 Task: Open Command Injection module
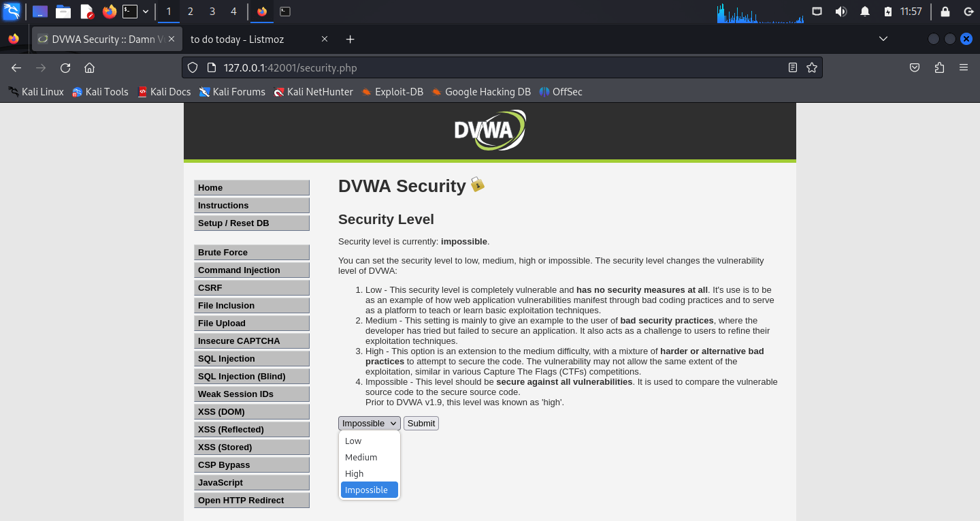252,270
